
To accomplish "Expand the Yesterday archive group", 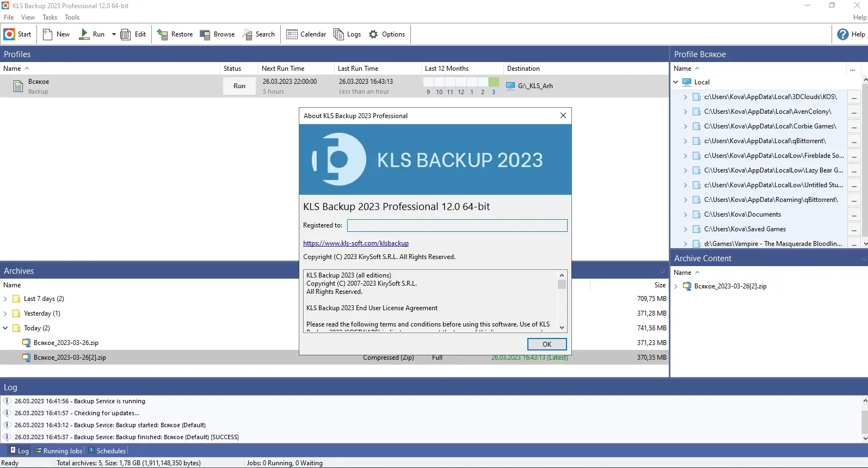I will (x=5, y=313).
